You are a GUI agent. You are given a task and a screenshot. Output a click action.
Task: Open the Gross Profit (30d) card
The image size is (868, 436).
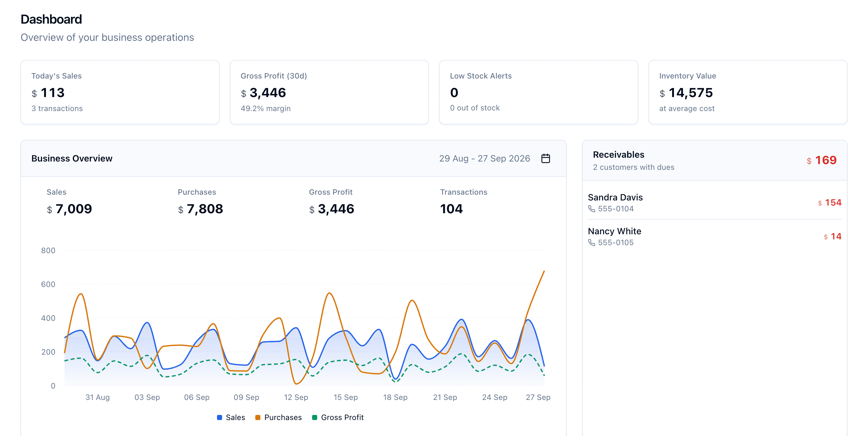tap(329, 92)
